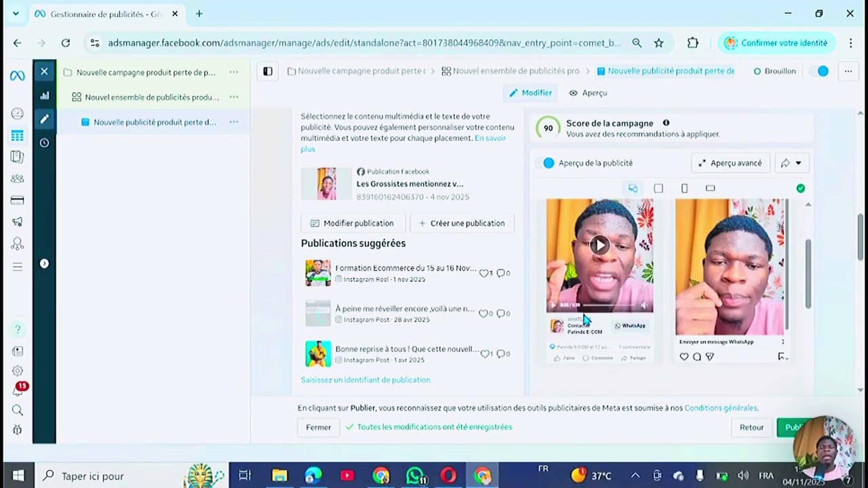The image size is (868, 488).
Task: Select the Nouvelle publicité breadcrumb
Action: coord(665,71)
